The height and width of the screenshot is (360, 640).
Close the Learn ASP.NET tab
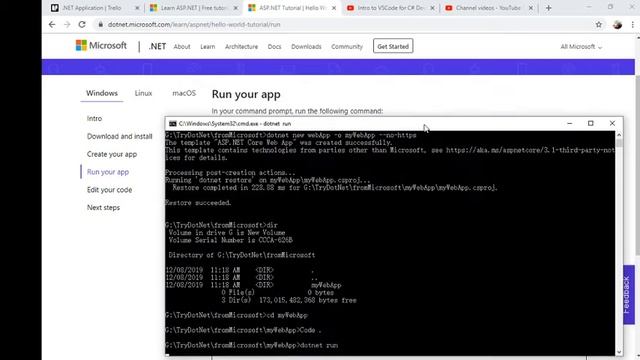236,8
